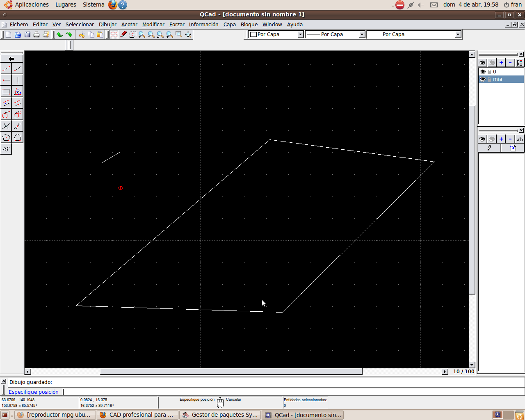
Task: Toggle visibility of layer 0
Action: click(x=483, y=72)
